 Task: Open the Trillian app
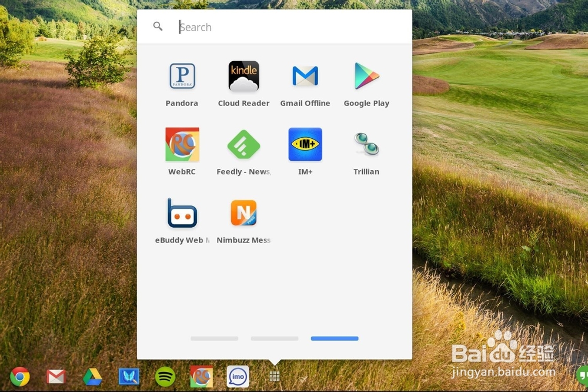pyautogui.click(x=367, y=145)
